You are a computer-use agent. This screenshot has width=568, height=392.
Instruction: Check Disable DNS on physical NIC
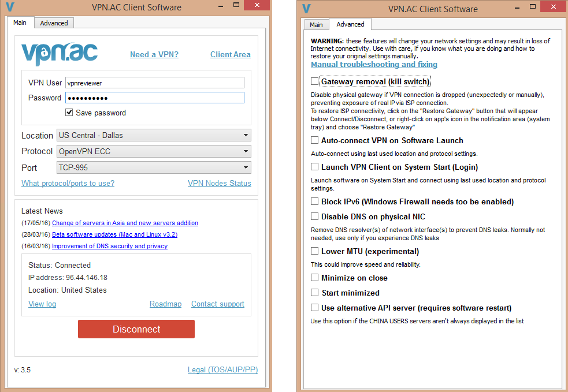[x=315, y=216]
